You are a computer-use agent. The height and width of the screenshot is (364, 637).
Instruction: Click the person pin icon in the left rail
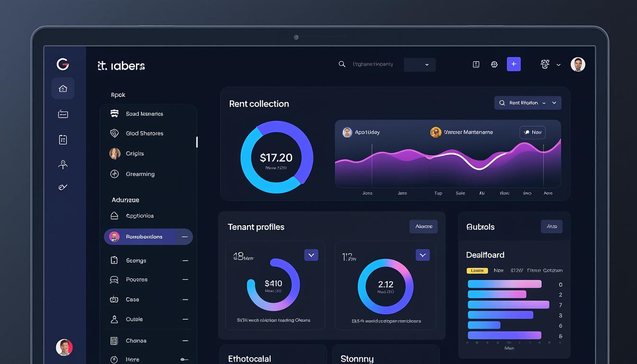click(x=63, y=164)
